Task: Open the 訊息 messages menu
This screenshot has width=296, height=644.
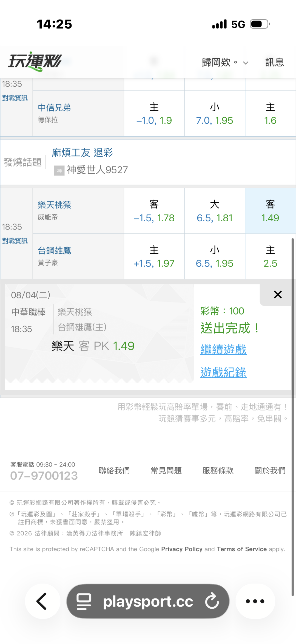Action: (274, 63)
